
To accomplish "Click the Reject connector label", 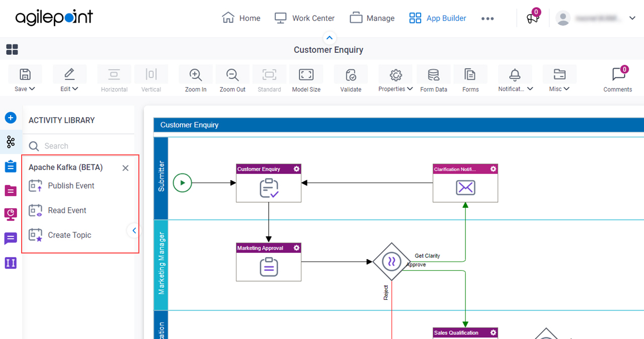I will tap(386, 293).
